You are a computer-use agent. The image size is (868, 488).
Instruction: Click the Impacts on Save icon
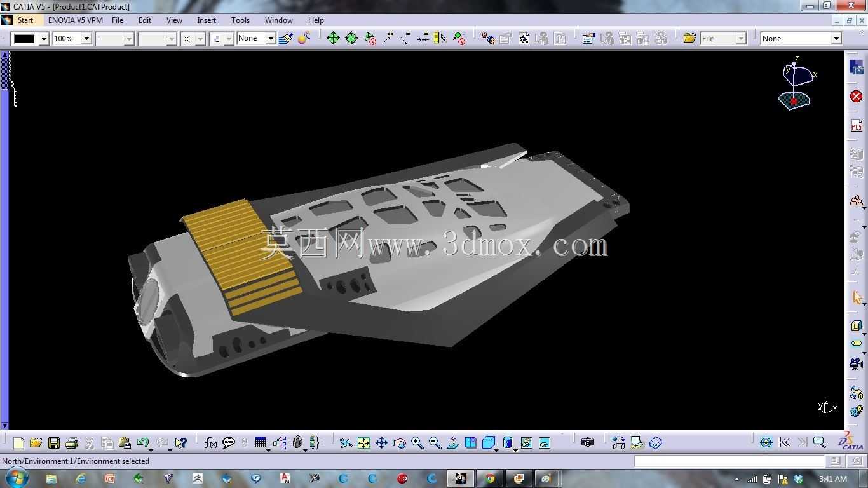(x=524, y=39)
